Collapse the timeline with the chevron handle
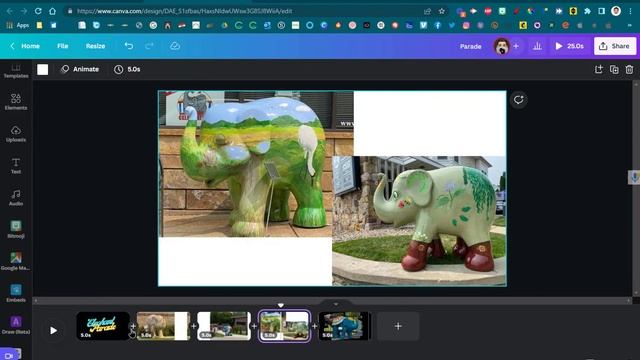This screenshot has width=640, height=360. pyautogui.click(x=336, y=304)
